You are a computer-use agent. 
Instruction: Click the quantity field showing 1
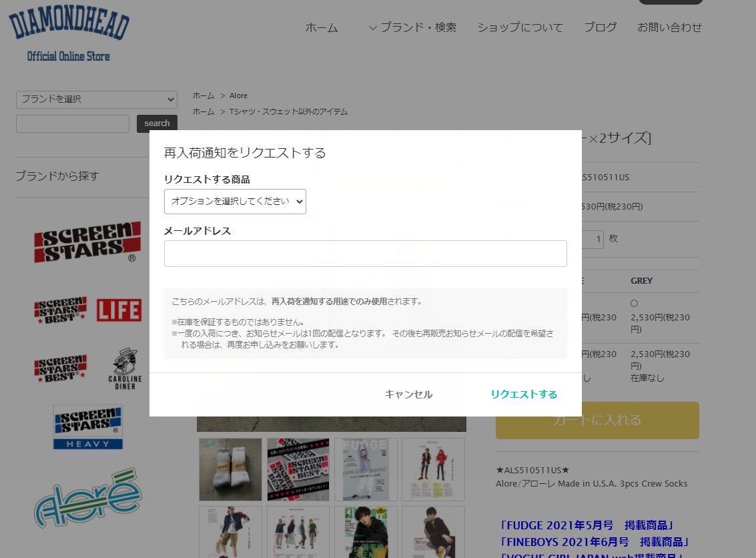pos(593,239)
